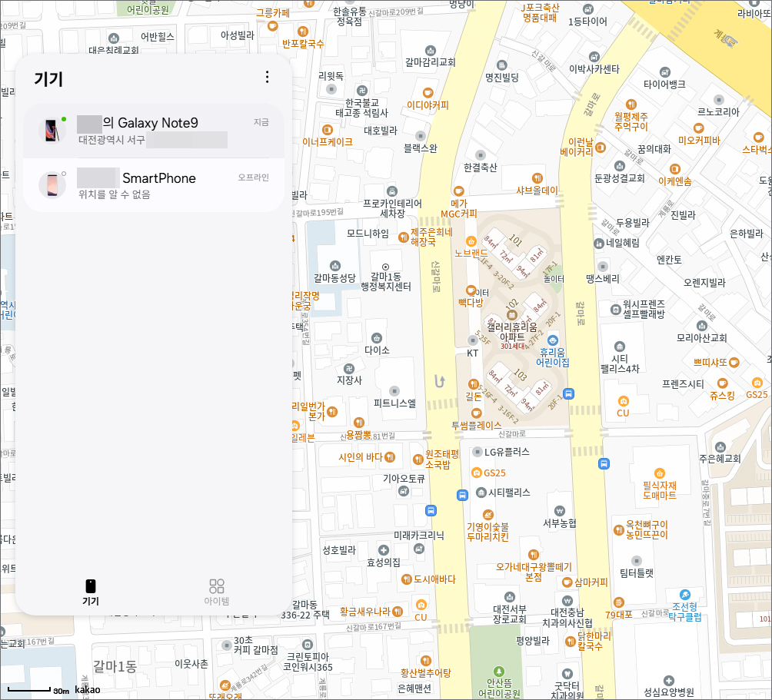Click the 이너프케이크 cafe marker icon
This screenshot has height=700, width=772.
click(328, 130)
